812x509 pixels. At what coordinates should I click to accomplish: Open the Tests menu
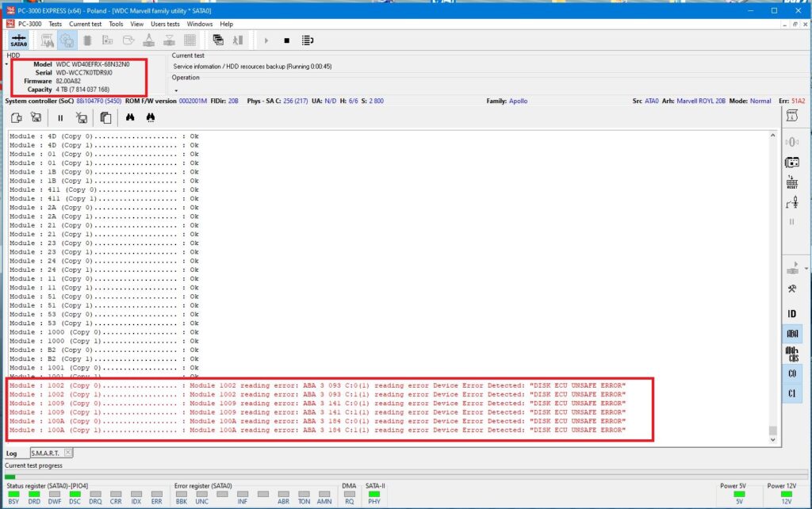pos(55,24)
